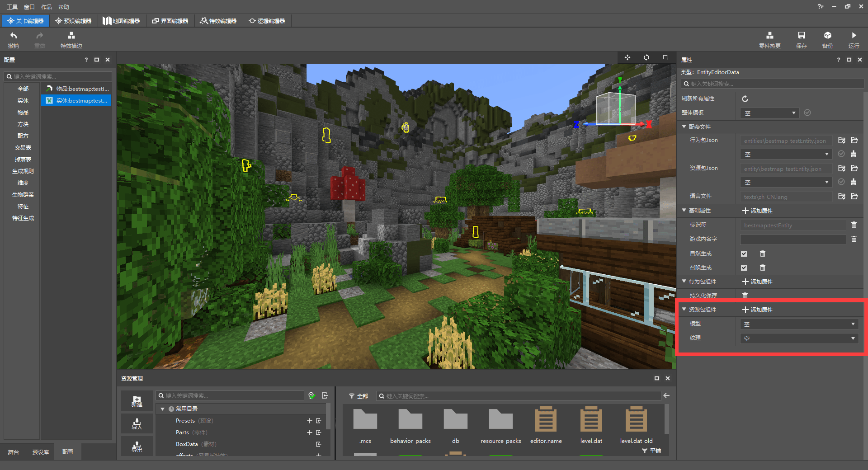Click the 新建 icon in 资源管理
This screenshot has height=470, width=868.
137,401
